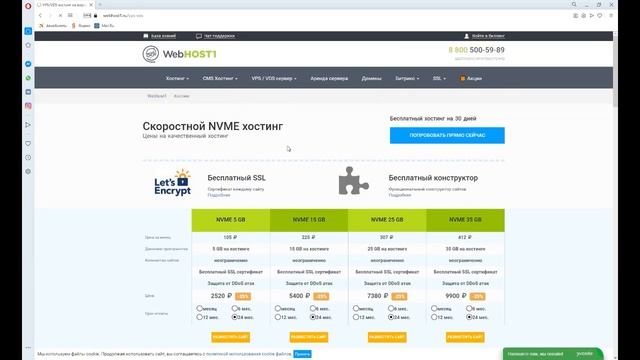Click the WebHost1 breadcrumb link

click(157, 96)
